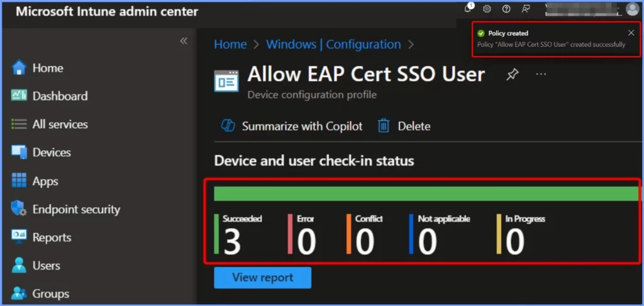Open Reports in the sidebar menu
The height and width of the screenshot is (306, 644).
click(52, 237)
